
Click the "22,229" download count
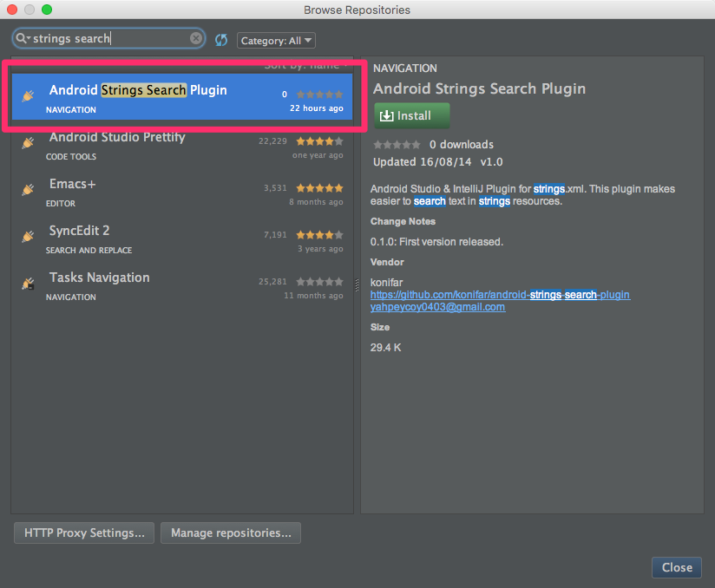[272, 141]
